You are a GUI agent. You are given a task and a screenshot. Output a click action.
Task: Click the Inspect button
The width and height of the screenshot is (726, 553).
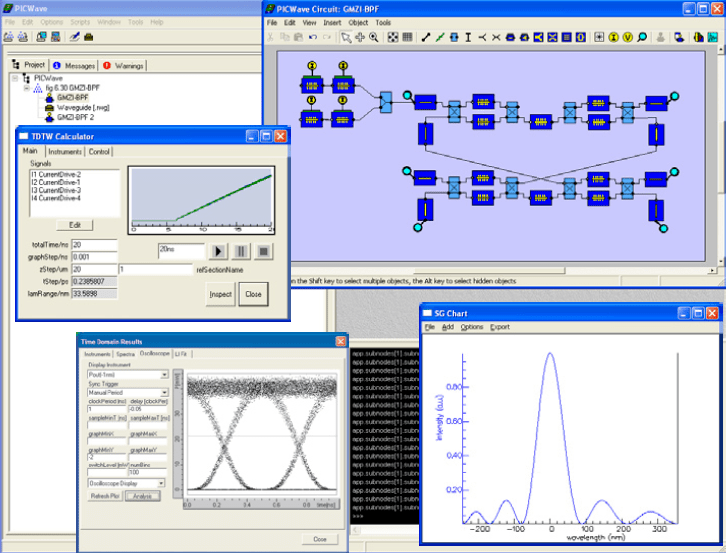point(220,294)
